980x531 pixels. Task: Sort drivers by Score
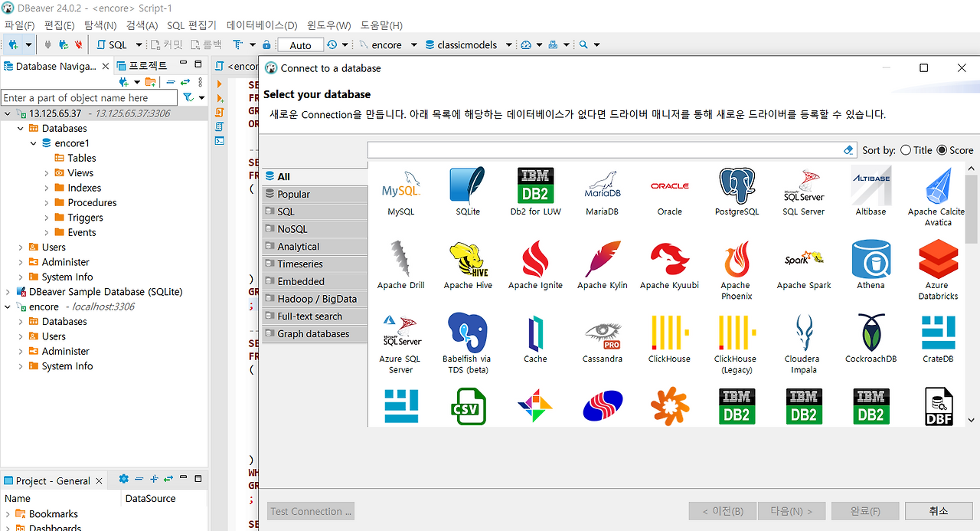pos(955,150)
